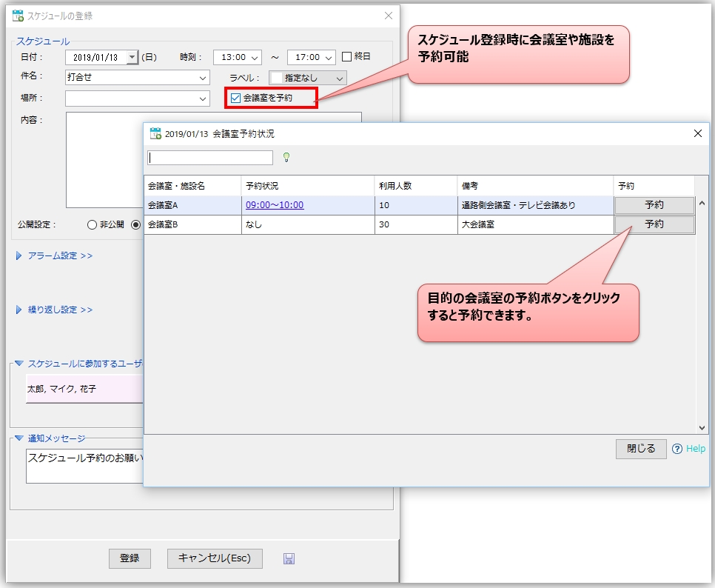Click the search field in 会議室予約状況
This screenshot has height=588, width=715.
[x=210, y=158]
